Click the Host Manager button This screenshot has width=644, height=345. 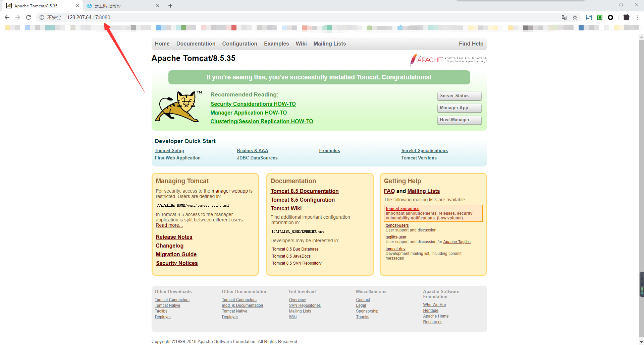click(x=459, y=120)
